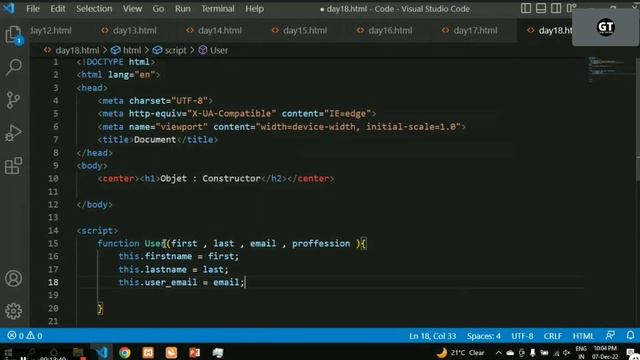Click the <script> tag on line 14
Screen dimensions: 640x360
97,231
